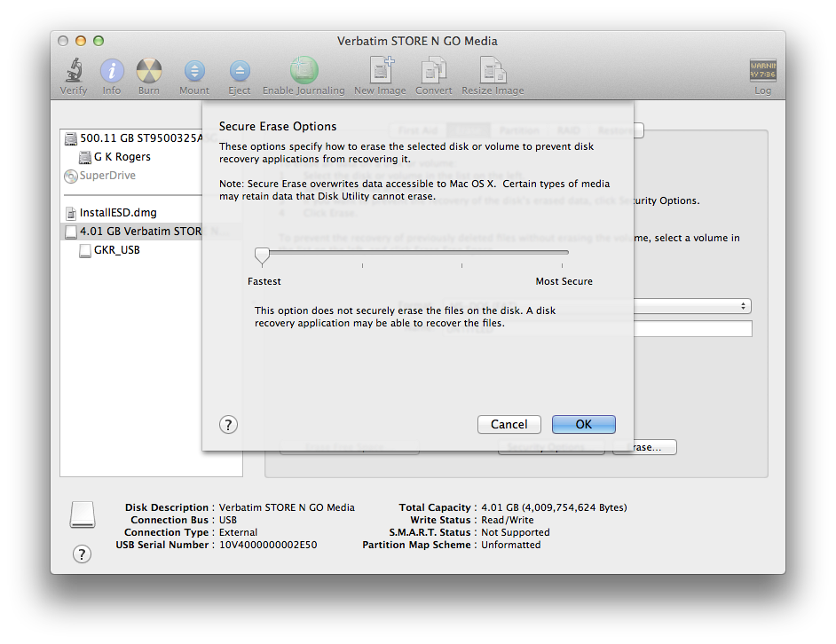836x644 pixels.
Task: Click the green zoom window button
Action: [x=99, y=41]
